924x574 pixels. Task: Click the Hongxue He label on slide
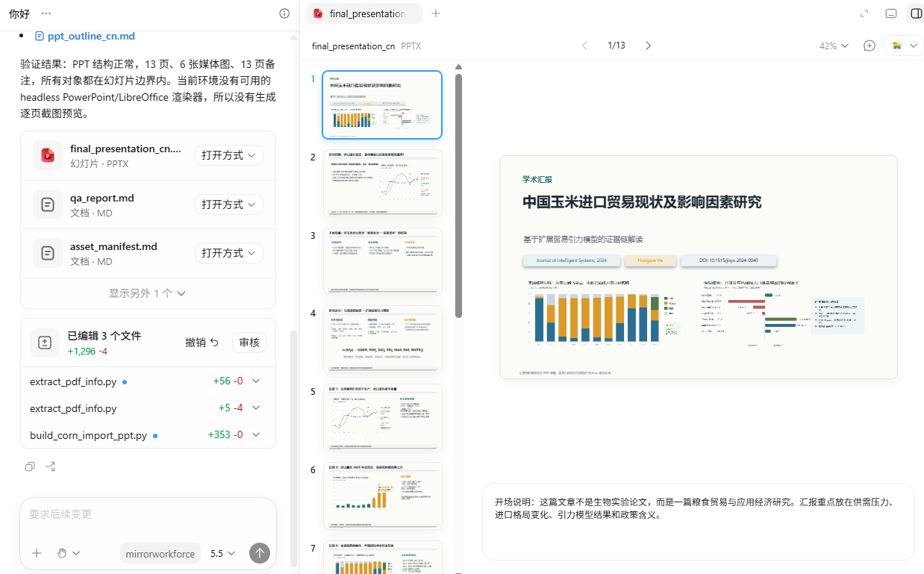(650, 261)
